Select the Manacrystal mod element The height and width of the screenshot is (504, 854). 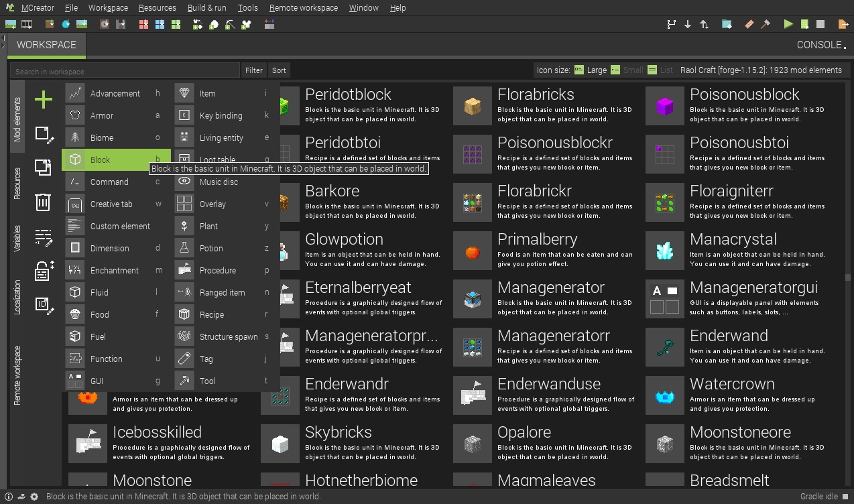(x=738, y=250)
